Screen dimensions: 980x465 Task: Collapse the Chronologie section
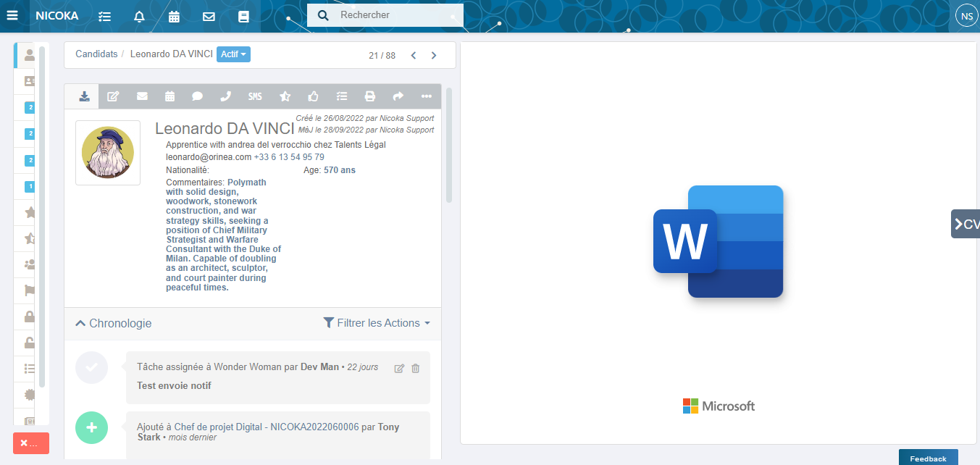tap(114, 324)
